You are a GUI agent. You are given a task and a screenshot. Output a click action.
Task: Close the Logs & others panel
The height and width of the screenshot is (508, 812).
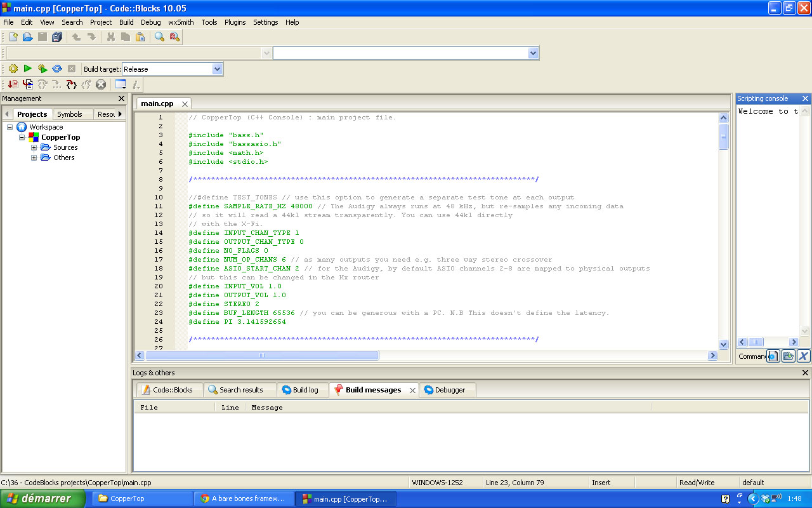pyautogui.click(x=806, y=373)
